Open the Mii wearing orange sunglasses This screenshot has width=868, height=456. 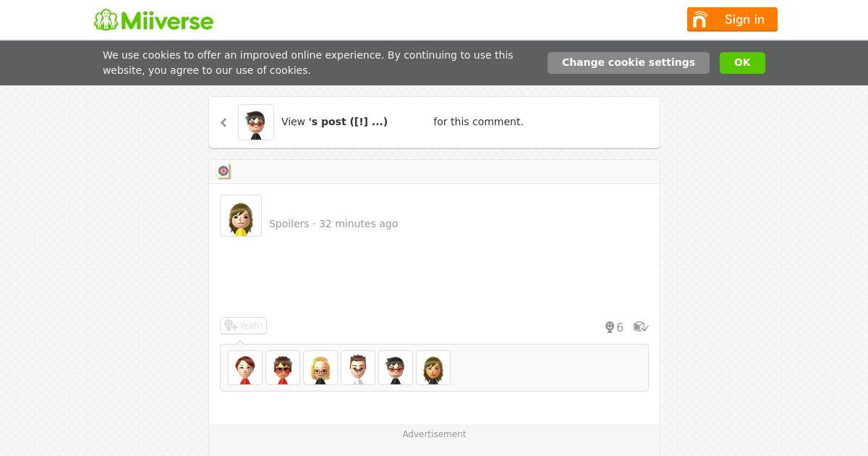tap(283, 368)
